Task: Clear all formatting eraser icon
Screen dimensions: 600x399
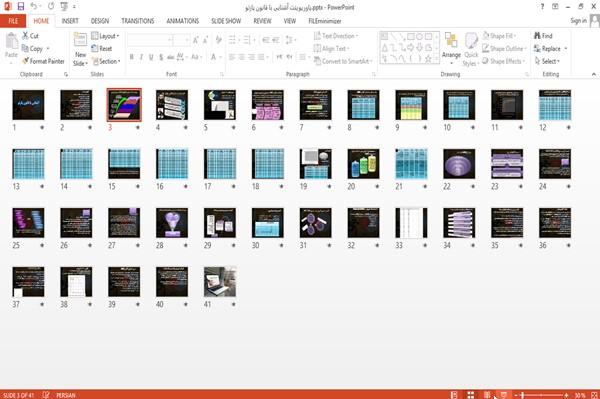Action: (218, 40)
